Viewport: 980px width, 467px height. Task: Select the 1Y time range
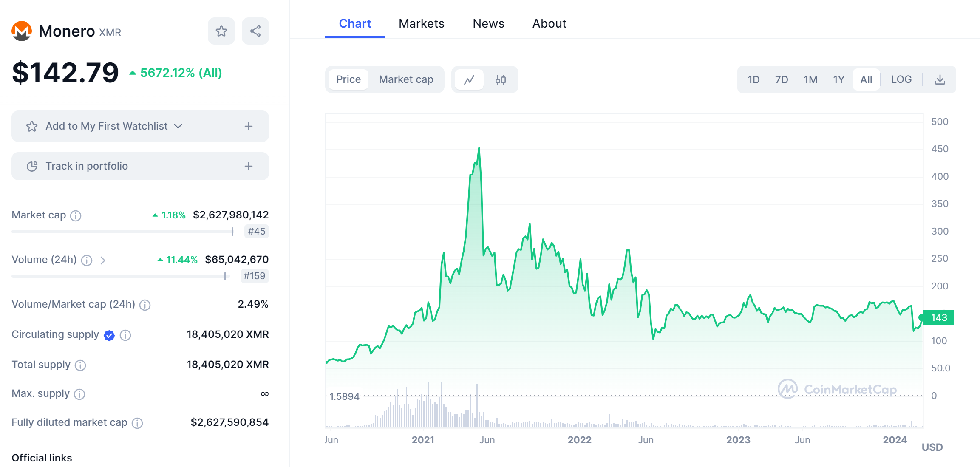pos(838,79)
